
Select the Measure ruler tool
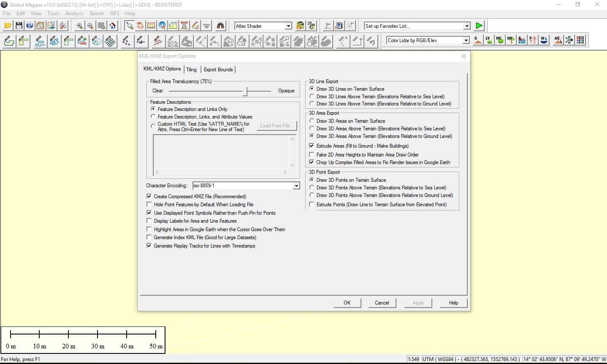pyautogui.click(x=151, y=26)
